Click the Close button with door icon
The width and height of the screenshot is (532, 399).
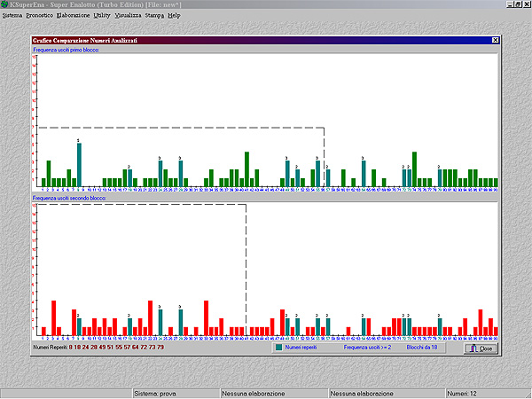(481, 348)
